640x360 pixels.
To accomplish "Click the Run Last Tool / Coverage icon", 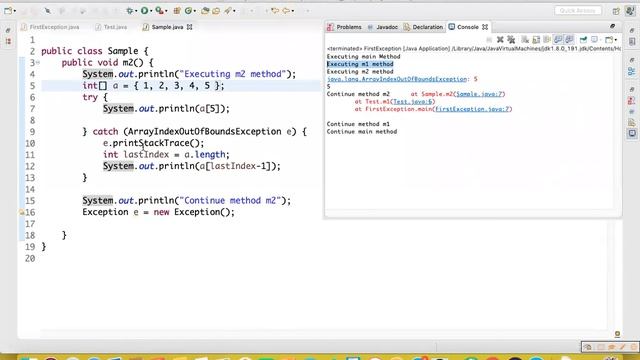I will point(159,11).
